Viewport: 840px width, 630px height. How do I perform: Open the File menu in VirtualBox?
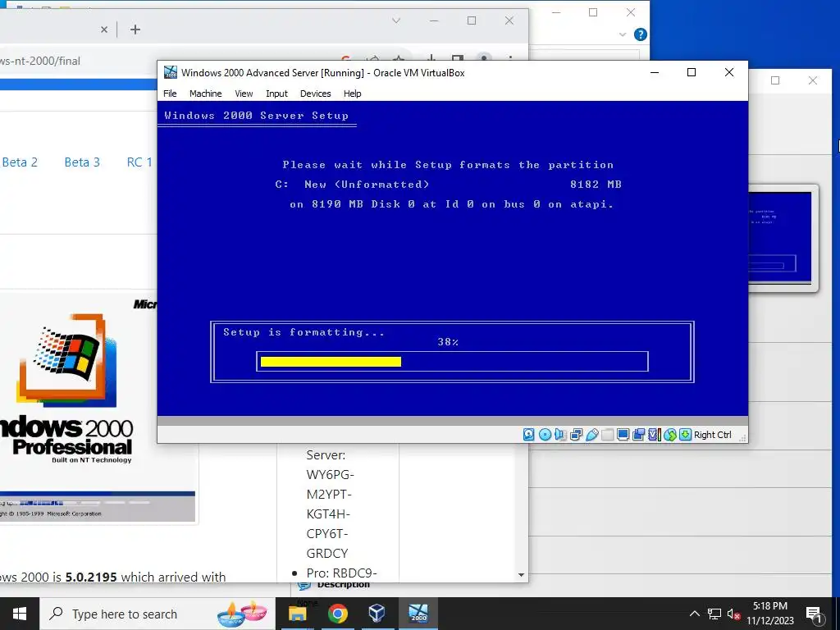[x=170, y=94]
